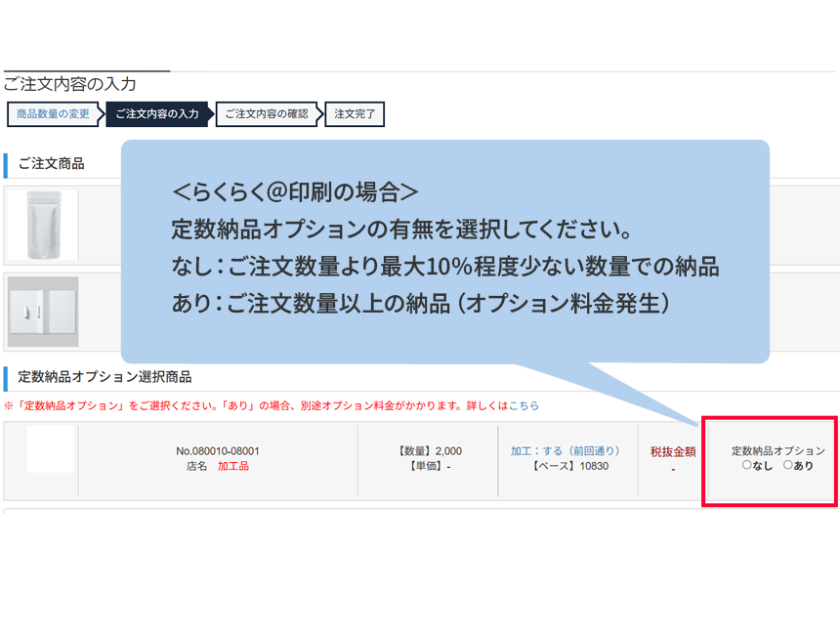Click the 税抜金額 price label
The image size is (840, 631).
click(672, 451)
